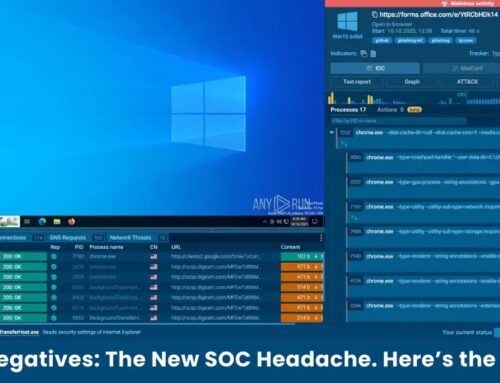500x383 pixels.
Task: Open Task View in the sandbox taskbar
Action: click(x=27, y=222)
